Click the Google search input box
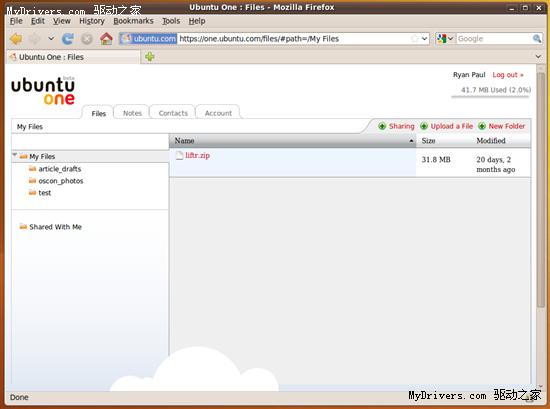The image size is (550, 409). (494, 39)
